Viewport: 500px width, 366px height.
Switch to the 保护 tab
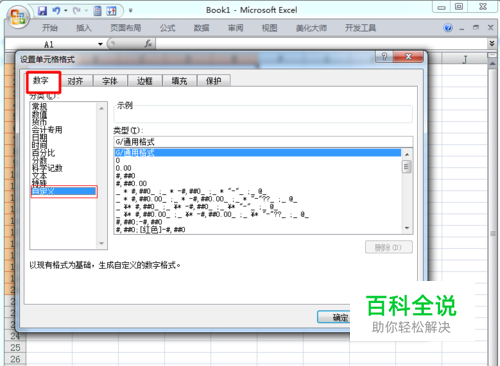pos(214,81)
